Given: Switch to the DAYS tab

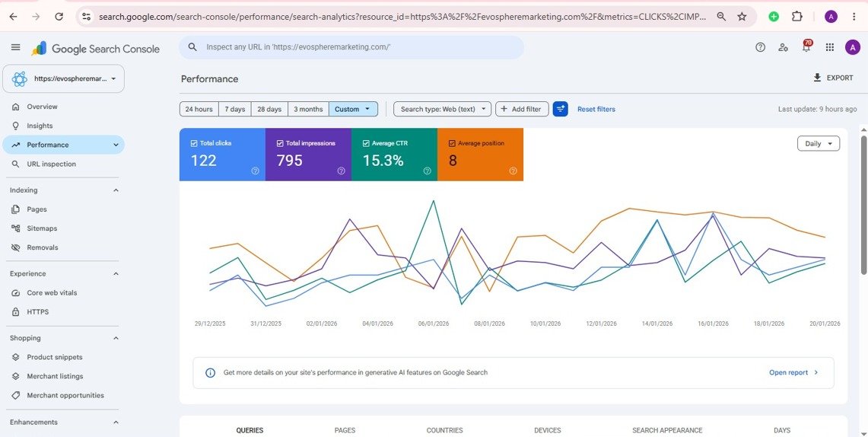Looking at the screenshot, I should tap(781, 430).
